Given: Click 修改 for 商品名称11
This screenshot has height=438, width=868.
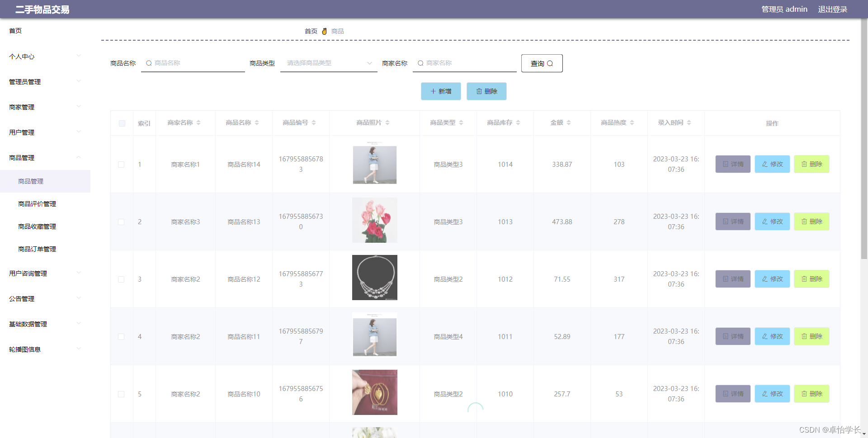Looking at the screenshot, I should coord(772,336).
